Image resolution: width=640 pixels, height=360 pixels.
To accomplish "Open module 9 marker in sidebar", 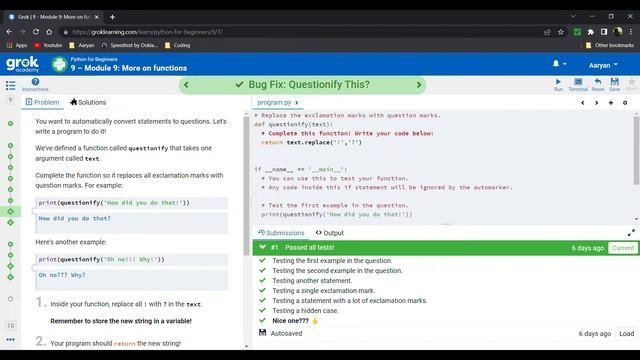I will (x=11, y=100).
